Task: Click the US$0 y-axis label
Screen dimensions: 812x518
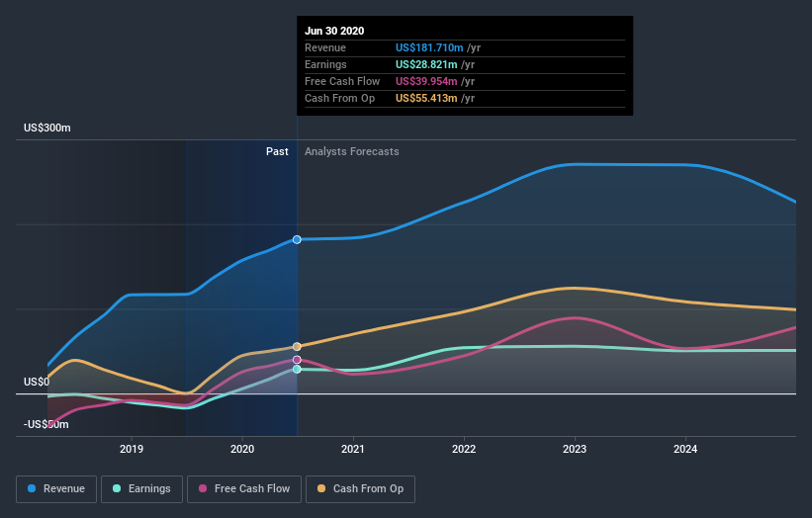Action: (37, 382)
